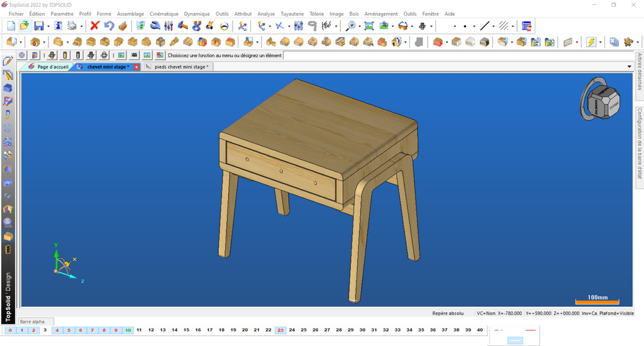Toggle layer 30 in the layer bar
Viewport: 644px width, 346px height.
362,330
